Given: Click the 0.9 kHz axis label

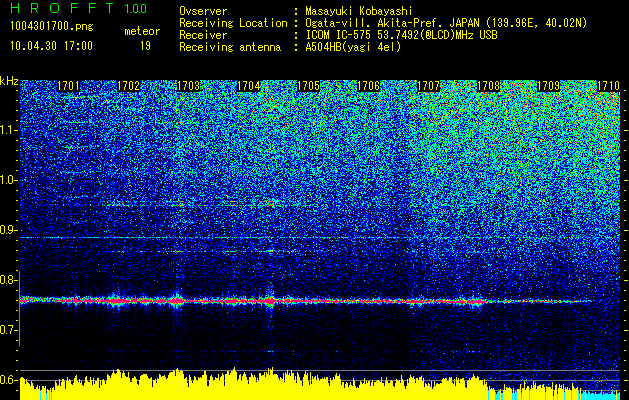Looking at the screenshot, I should pos(9,230).
